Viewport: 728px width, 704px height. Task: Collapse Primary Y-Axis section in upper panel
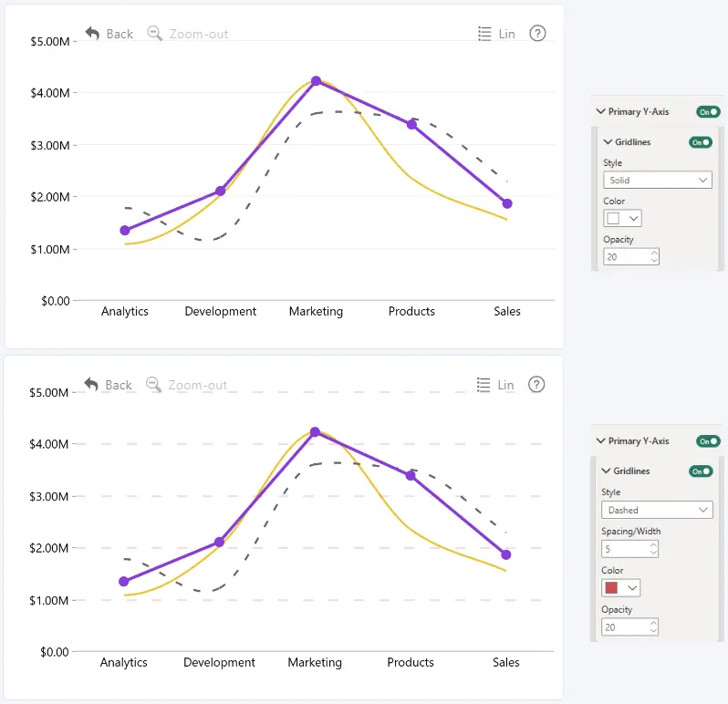(601, 111)
